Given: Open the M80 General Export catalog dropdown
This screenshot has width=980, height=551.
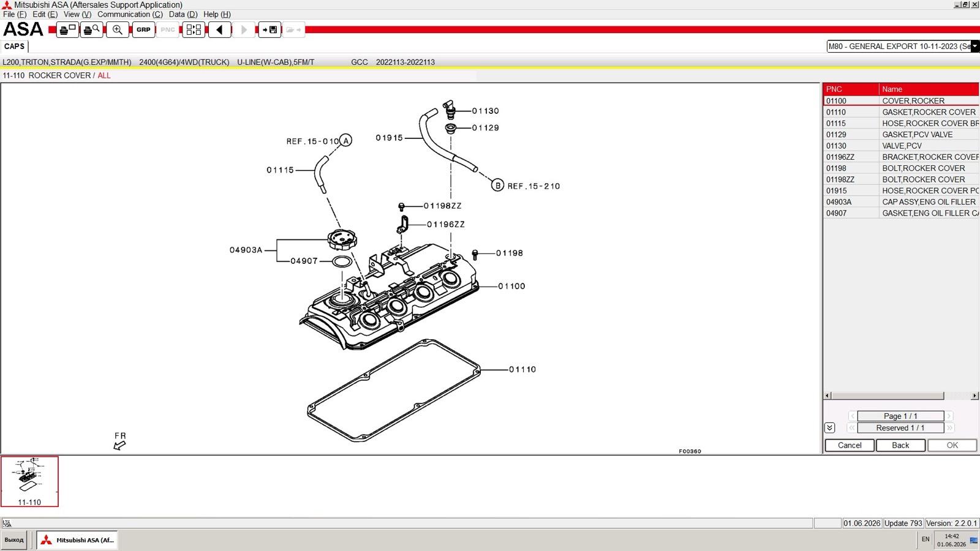Looking at the screenshot, I should click(x=974, y=46).
